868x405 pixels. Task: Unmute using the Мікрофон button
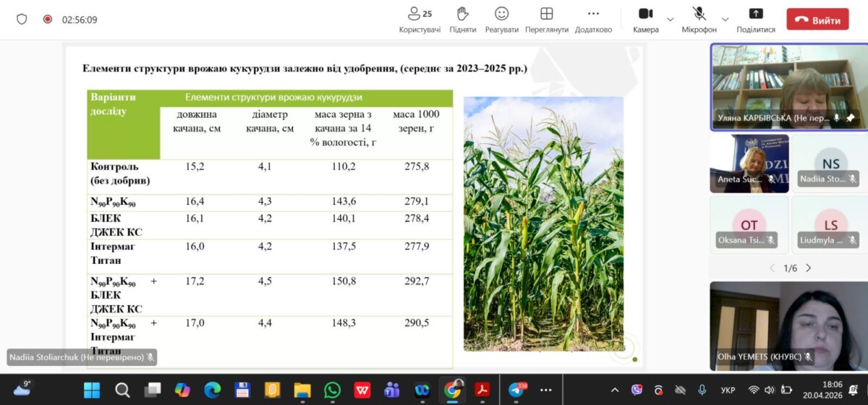(699, 20)
